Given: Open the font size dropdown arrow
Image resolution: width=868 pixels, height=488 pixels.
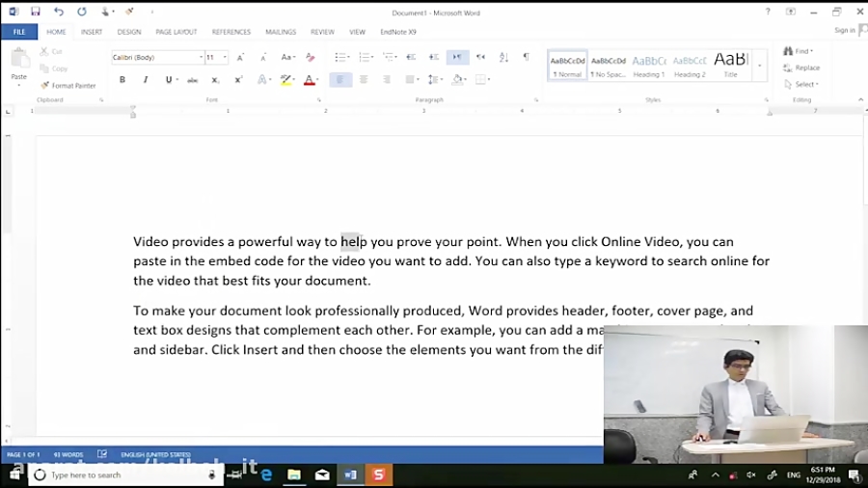Looking at the screenshot, I should (225, 58).
